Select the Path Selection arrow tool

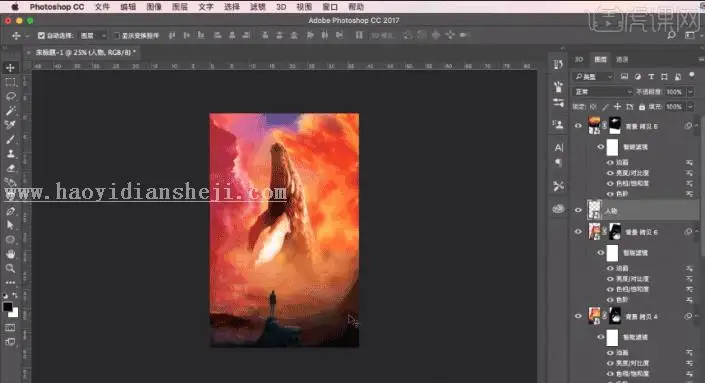click(10, 225)
